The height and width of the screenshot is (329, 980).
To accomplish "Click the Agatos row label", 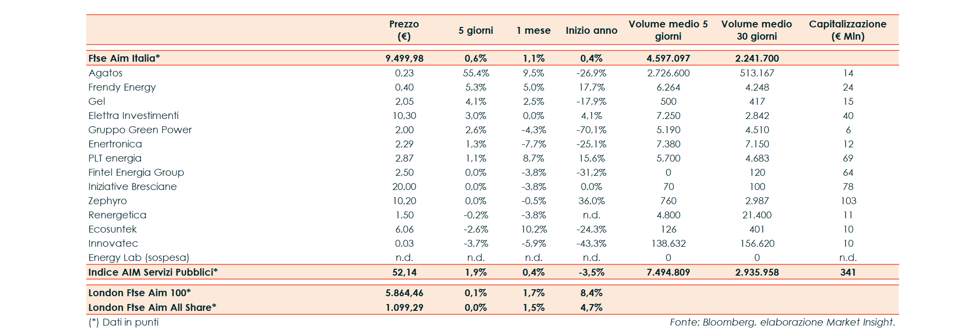I will (105, 73).
